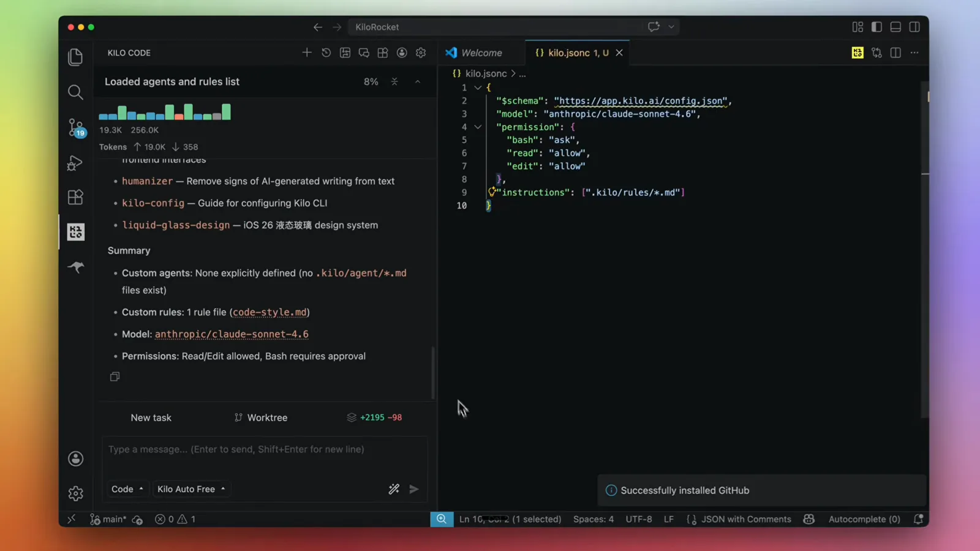Select the Kilo Code icon in the activity bar

[x=75, y=232]
